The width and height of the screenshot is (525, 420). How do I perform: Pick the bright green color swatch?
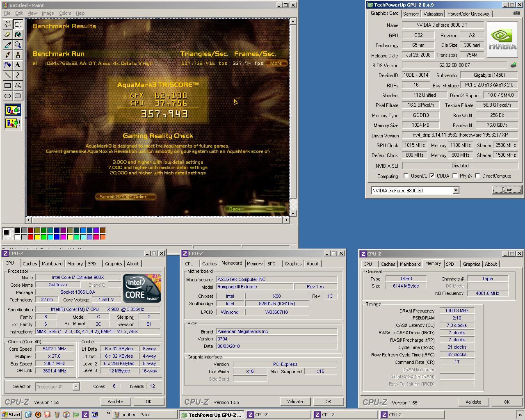click(x=43, y=236)
